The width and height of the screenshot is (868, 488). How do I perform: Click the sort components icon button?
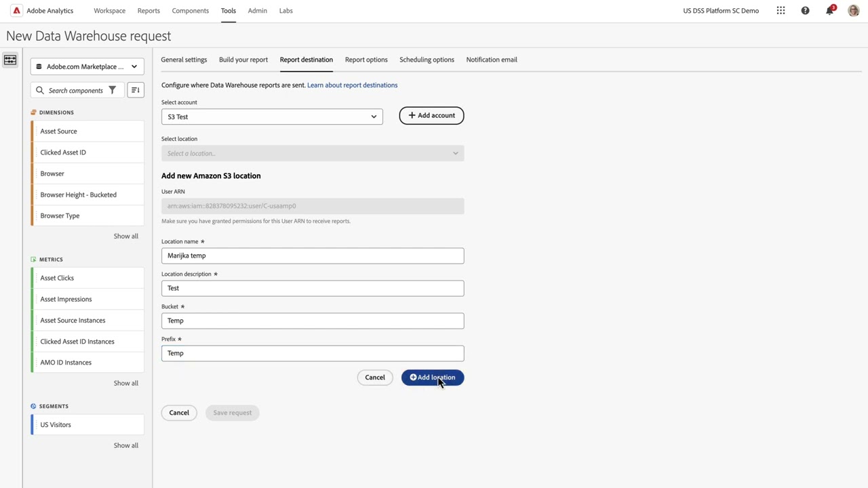(135, 90)
